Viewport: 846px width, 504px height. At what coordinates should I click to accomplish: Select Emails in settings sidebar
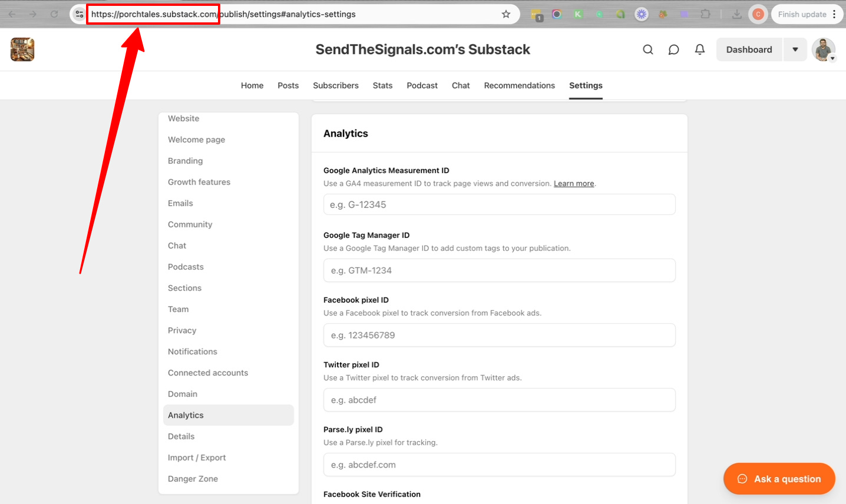(229, 203)
